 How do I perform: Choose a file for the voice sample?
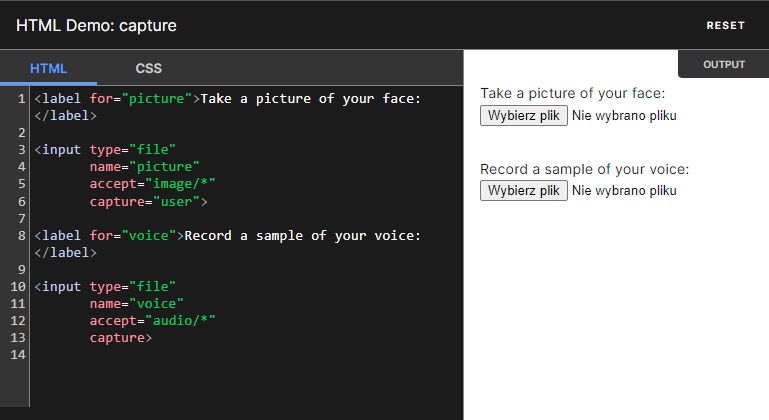(524, 190)
